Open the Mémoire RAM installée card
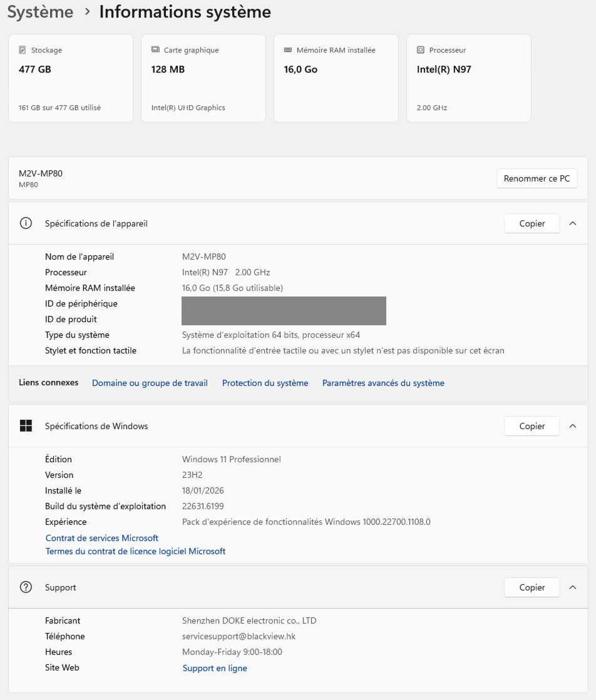596x700 pixels. pyautogui.click(x=336, y=78)
